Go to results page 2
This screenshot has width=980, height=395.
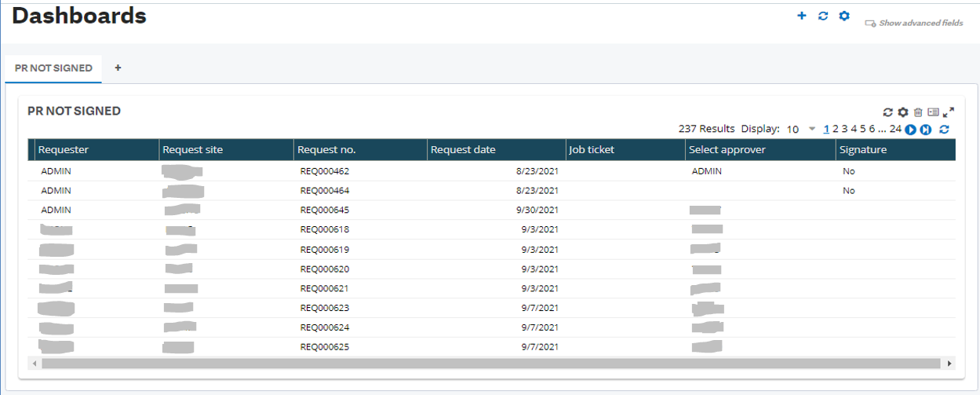coord(836,129)
